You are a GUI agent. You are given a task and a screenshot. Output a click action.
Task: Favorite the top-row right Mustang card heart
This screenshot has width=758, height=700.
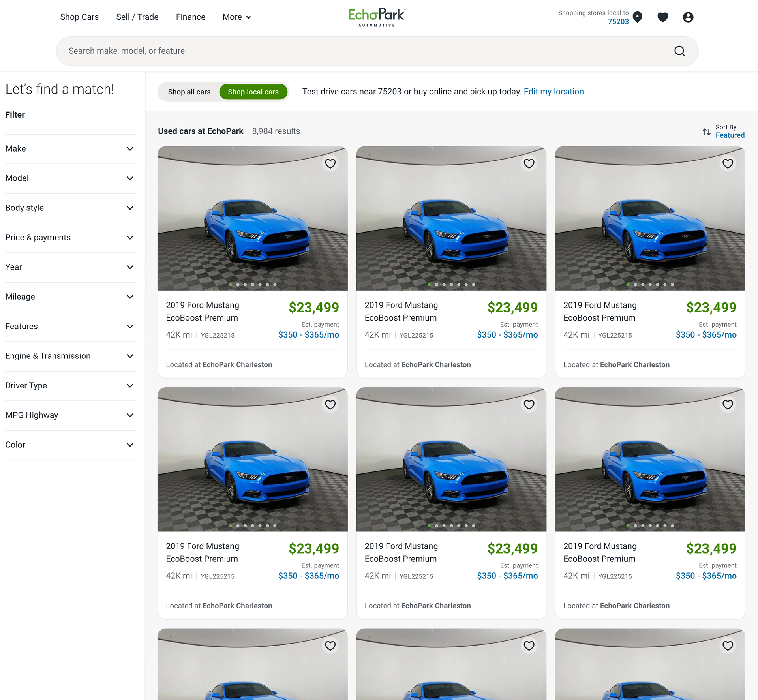click(x=728, y=163)
